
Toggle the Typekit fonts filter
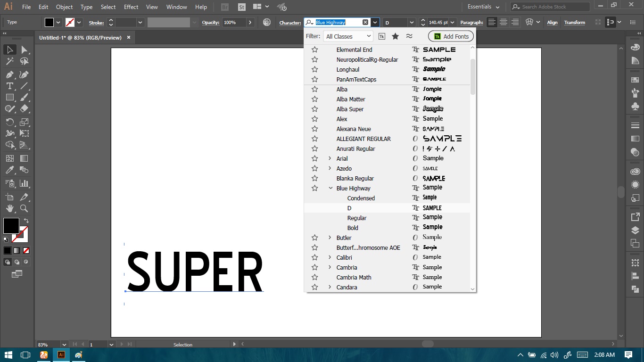382,36
